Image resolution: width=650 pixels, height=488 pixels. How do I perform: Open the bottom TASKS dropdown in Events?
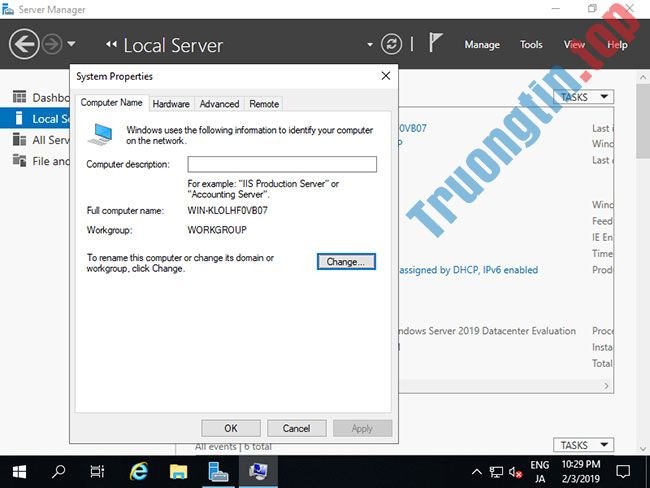584,445
